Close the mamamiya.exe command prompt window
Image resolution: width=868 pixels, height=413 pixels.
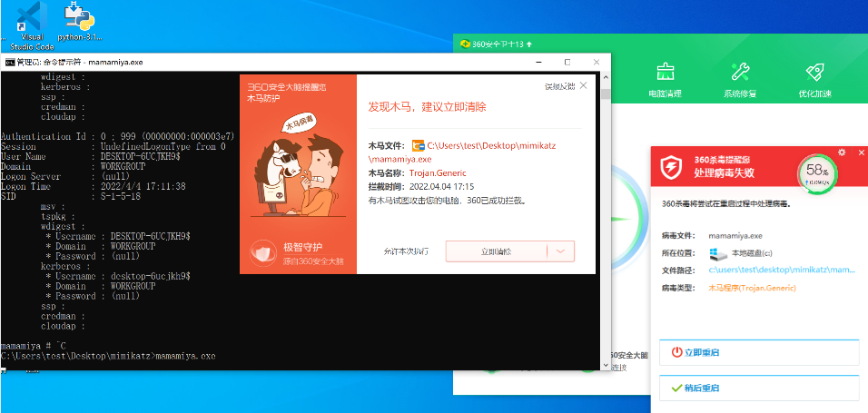coord(597,62)
